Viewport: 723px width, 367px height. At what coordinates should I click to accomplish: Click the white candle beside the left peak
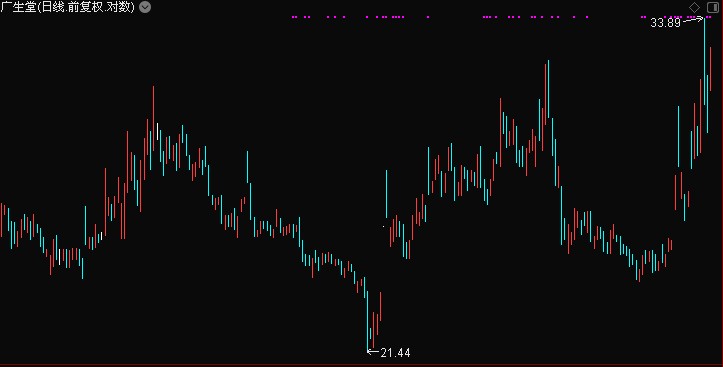pos(157,131)
